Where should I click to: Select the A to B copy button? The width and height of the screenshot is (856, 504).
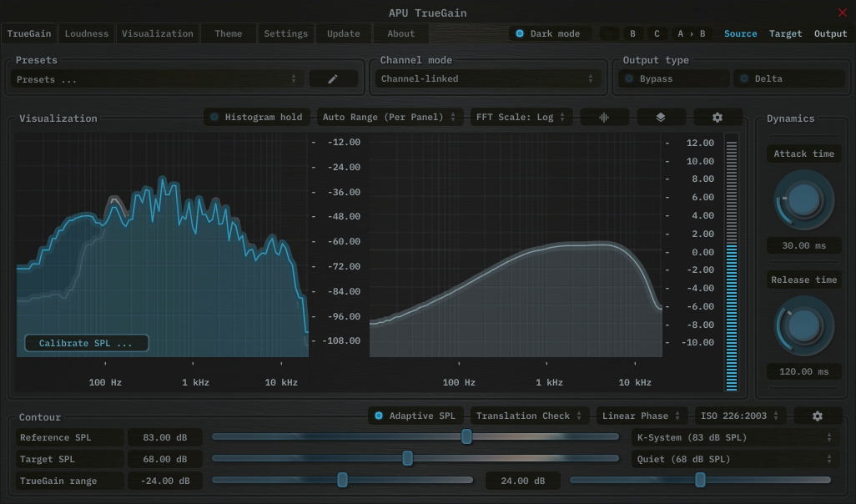click(x=691, y=34)
